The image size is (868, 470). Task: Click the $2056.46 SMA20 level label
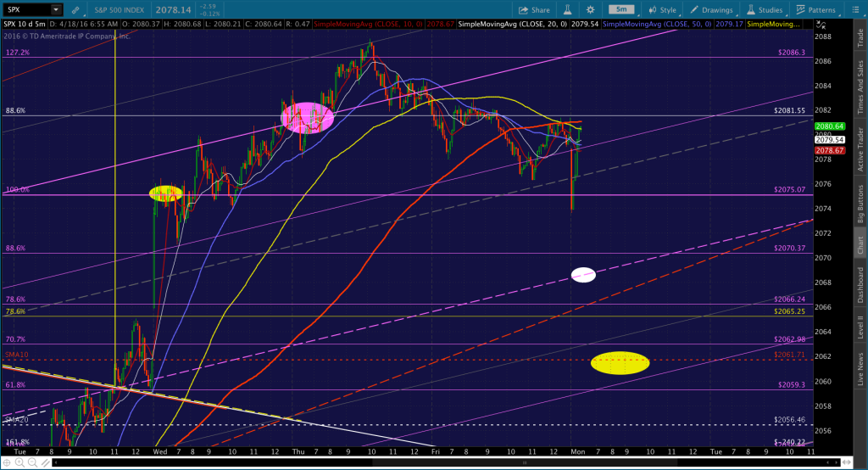coord(789,420)
